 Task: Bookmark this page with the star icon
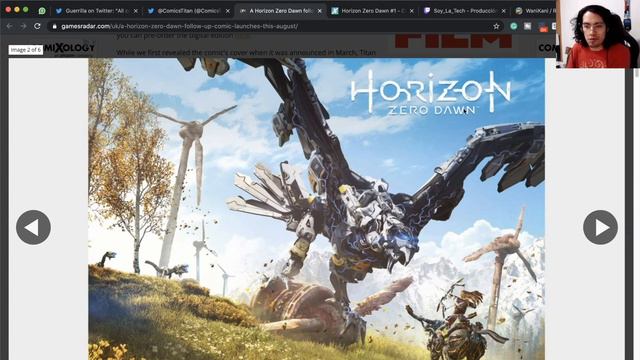(x=496, y=26)
